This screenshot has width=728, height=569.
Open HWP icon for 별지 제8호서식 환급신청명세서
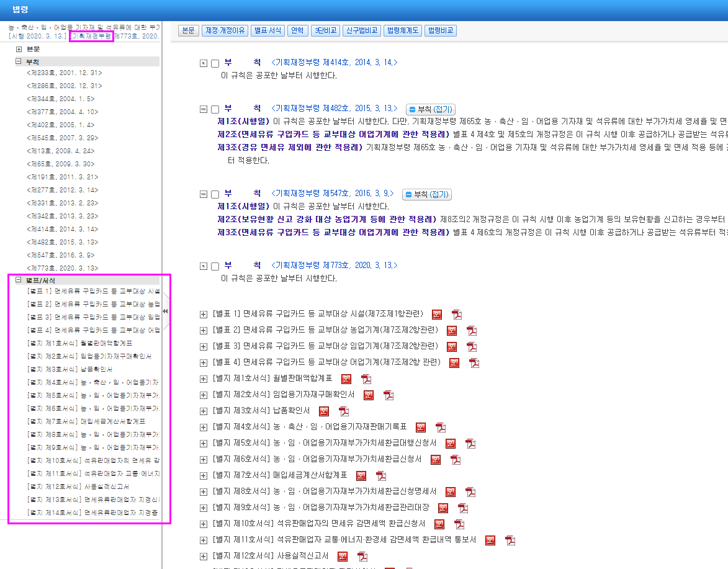pos(451,492)
